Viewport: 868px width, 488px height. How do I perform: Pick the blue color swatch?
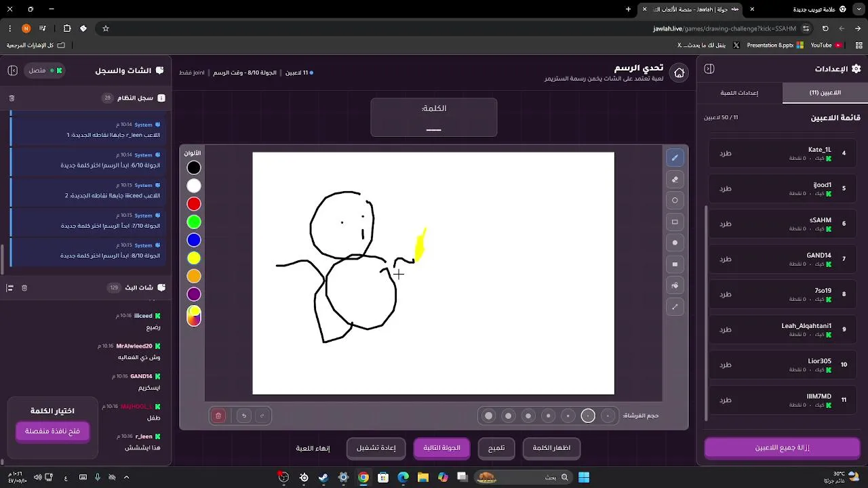194,240
